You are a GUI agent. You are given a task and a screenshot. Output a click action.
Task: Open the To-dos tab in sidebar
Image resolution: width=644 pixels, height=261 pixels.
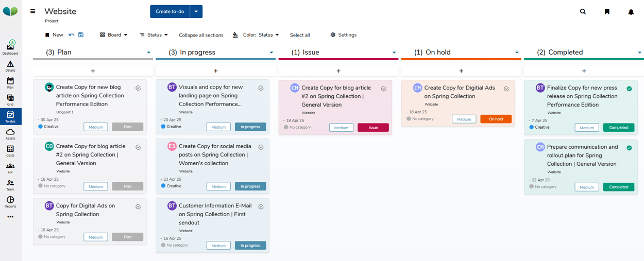click(x=10, y=117)
